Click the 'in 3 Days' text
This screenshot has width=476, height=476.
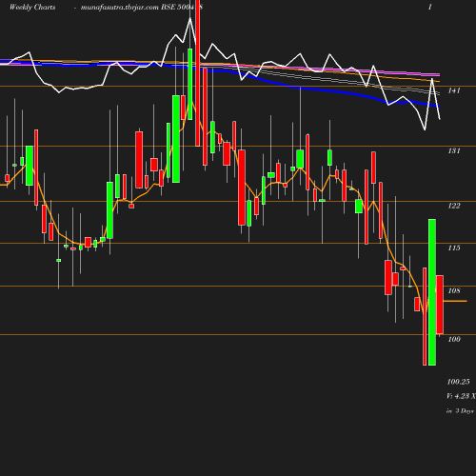pos(460,411)
